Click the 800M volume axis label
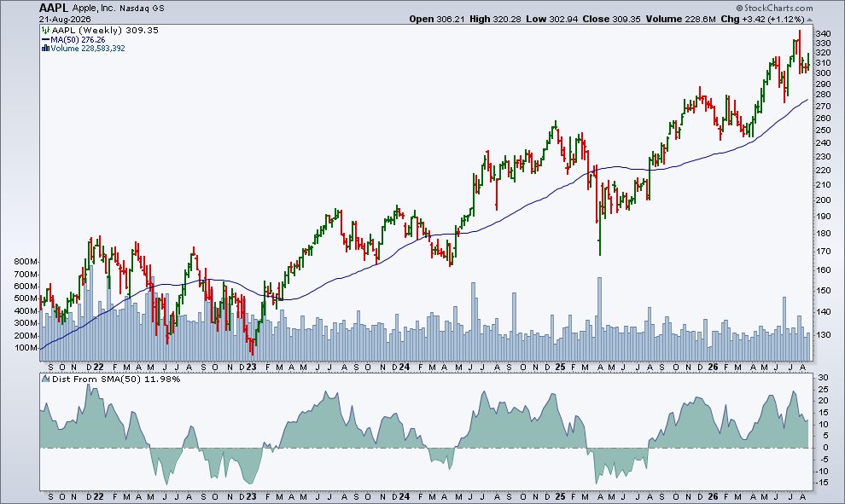Viewport: 845px width, 504px height. tap(26, 262)
